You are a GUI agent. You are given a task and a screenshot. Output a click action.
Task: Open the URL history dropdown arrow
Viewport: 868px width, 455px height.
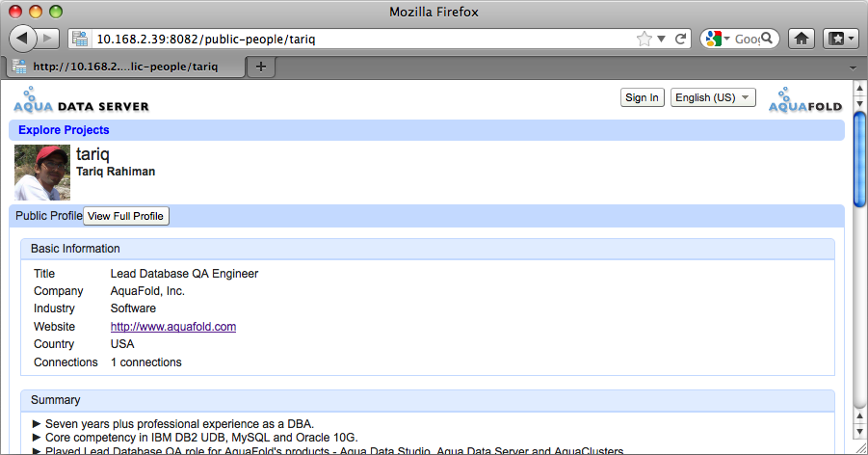[x=661, y=40]
